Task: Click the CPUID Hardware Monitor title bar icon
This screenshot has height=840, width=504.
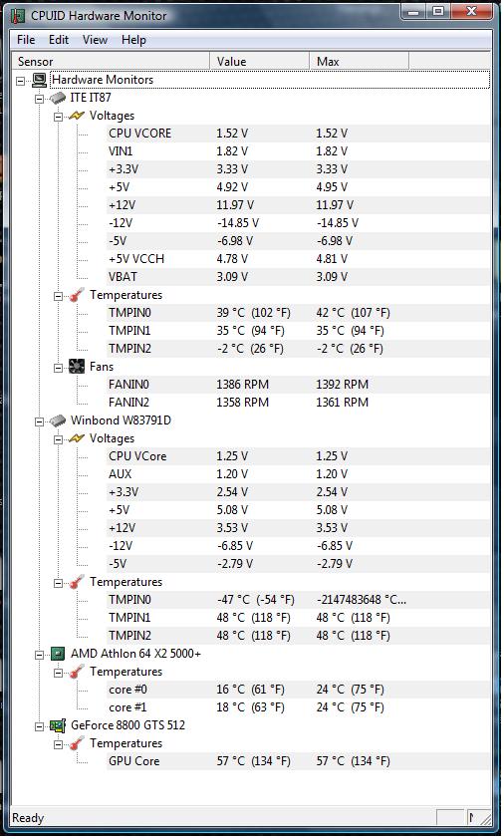Action: coord(18,15)
